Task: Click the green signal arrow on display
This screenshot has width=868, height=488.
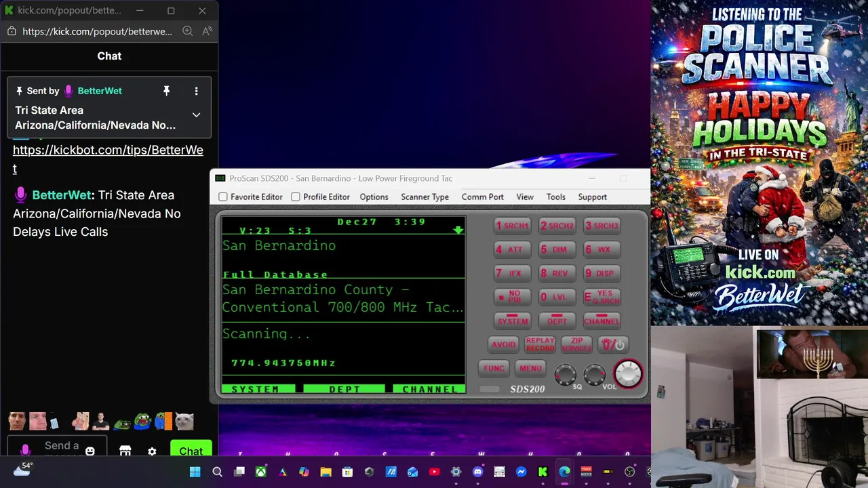Action: pos(458,230)
